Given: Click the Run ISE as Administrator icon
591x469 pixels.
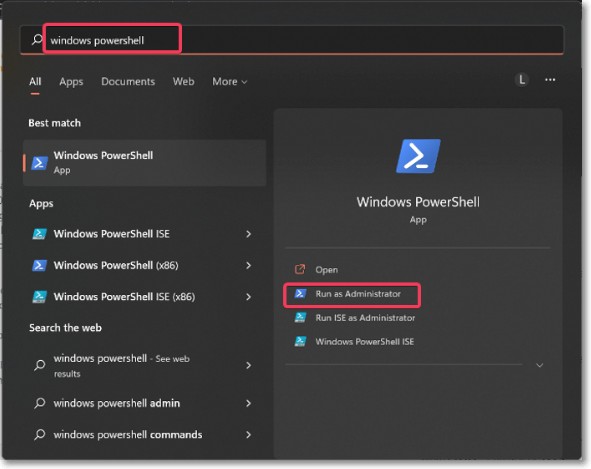Looking at the screenshot, I should [x=300, y=317].
